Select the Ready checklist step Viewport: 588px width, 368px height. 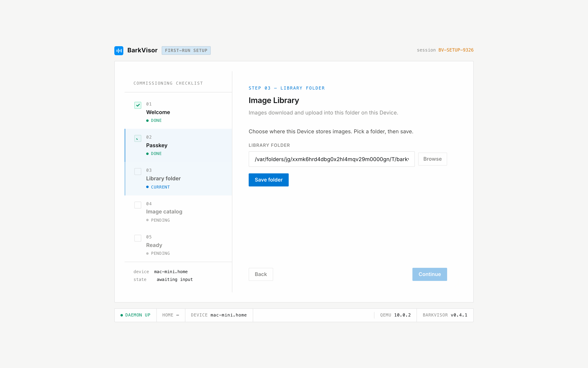pyautogui.click(x=178, y=245)
